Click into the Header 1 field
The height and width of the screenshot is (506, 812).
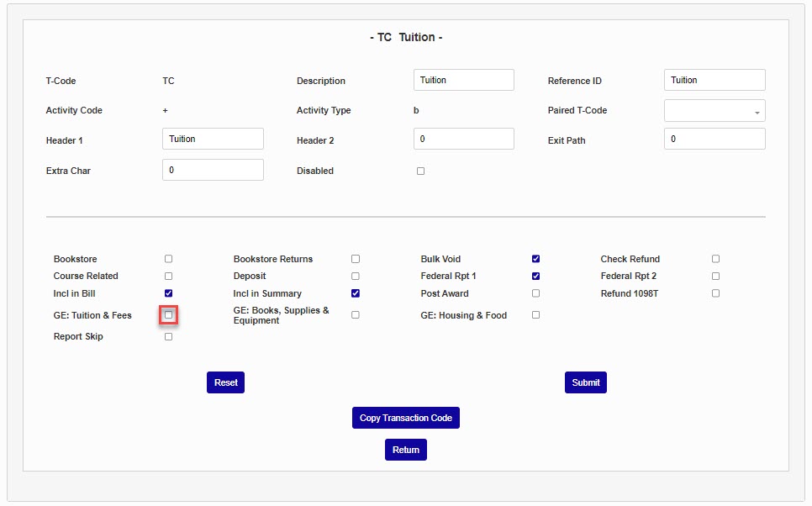point(213,139)
